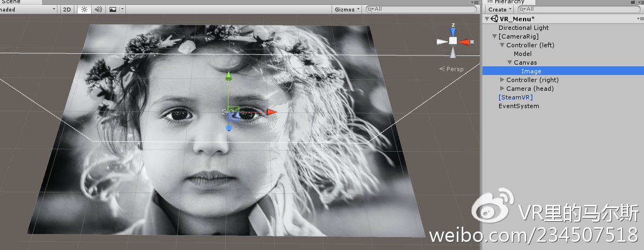
Task: Open the VR_Menu scene options menu icon
Action: pyautogui.click(x=641, y=19)
